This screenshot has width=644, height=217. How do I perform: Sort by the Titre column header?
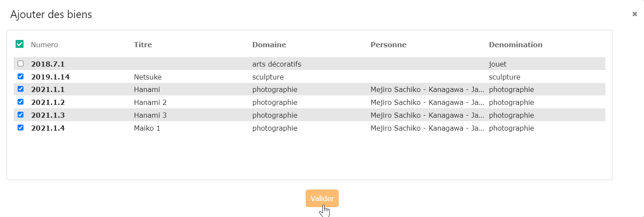[x=143, y=45]
